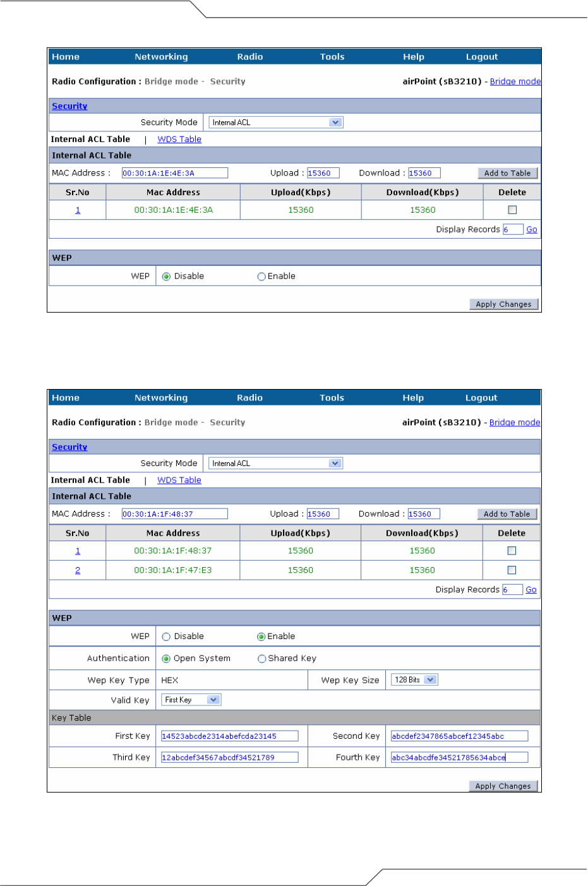
Task: Open Networking menu in top panel
Action: click(x=161, y=57)
